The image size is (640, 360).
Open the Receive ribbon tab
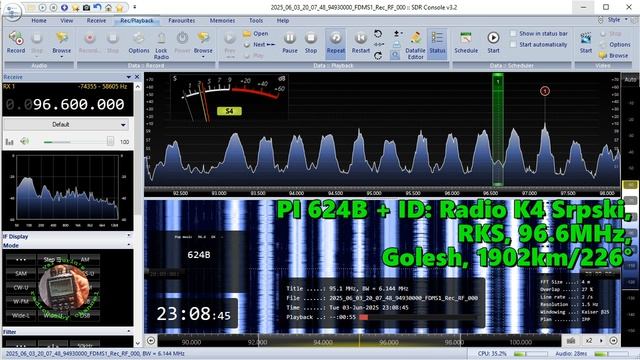coord(96,20)
